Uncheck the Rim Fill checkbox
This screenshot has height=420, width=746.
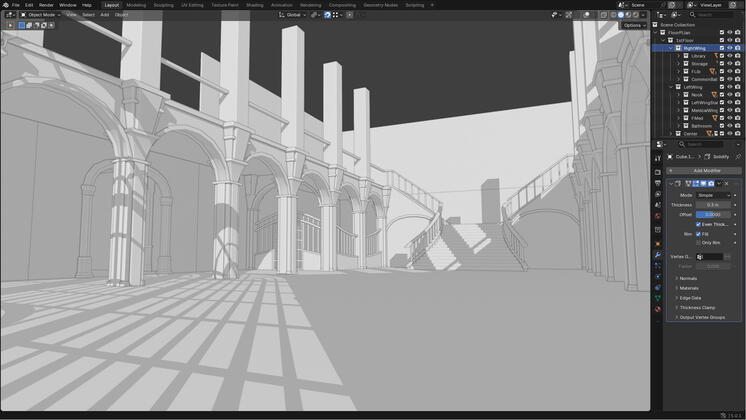(698, 234)
